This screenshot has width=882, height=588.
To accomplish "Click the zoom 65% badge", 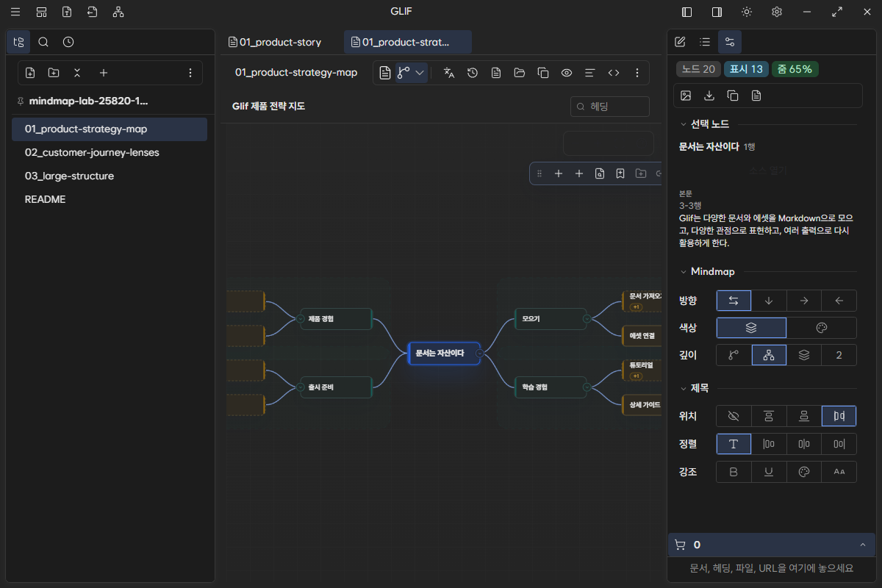I will [x=795, y=69].
